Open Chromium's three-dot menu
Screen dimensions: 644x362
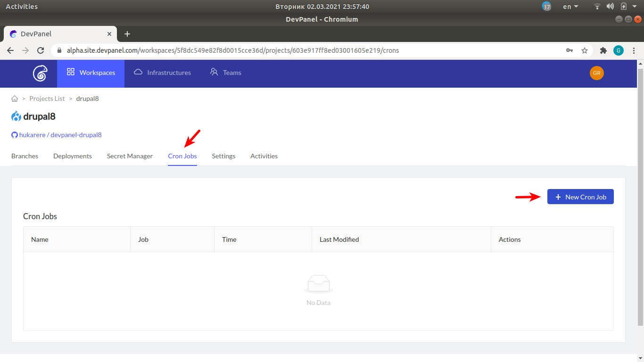pyautogui.click(x=634, y=50)
